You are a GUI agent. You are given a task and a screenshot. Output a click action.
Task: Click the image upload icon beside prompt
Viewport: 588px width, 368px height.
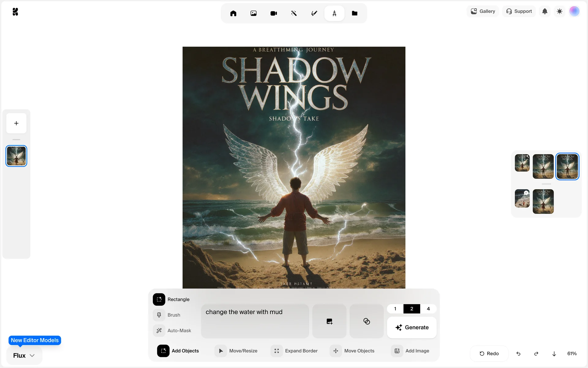(329, 321)
